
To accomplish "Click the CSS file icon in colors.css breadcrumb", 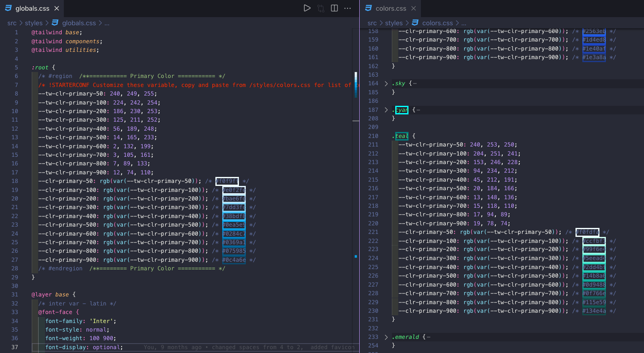I will tap(415, 23).
